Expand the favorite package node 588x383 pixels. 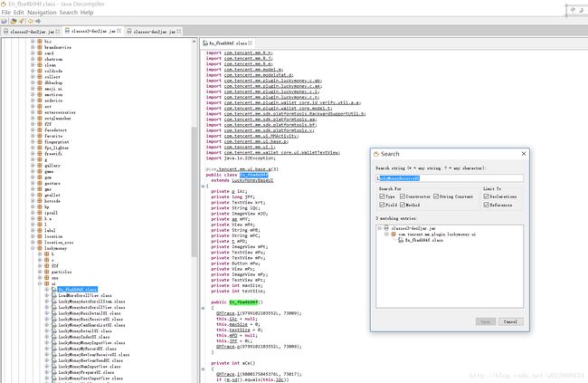(x=33, y=136)
